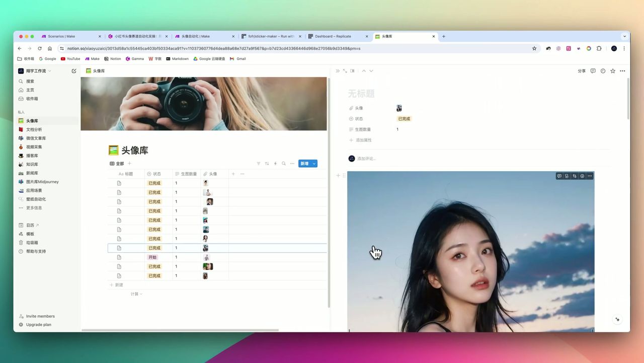Open the 收件箱 inbox in the sidebar
The image size is (644, 363).
31,99
